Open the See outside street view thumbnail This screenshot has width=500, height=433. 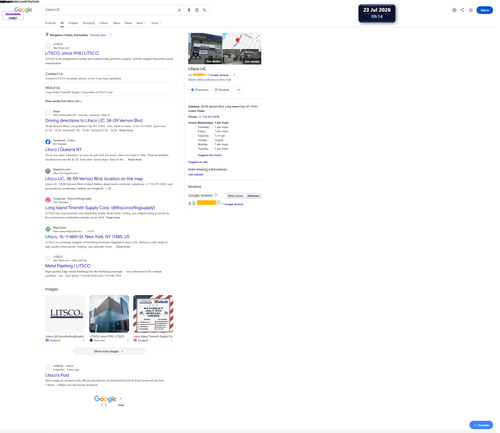point(242,57)
